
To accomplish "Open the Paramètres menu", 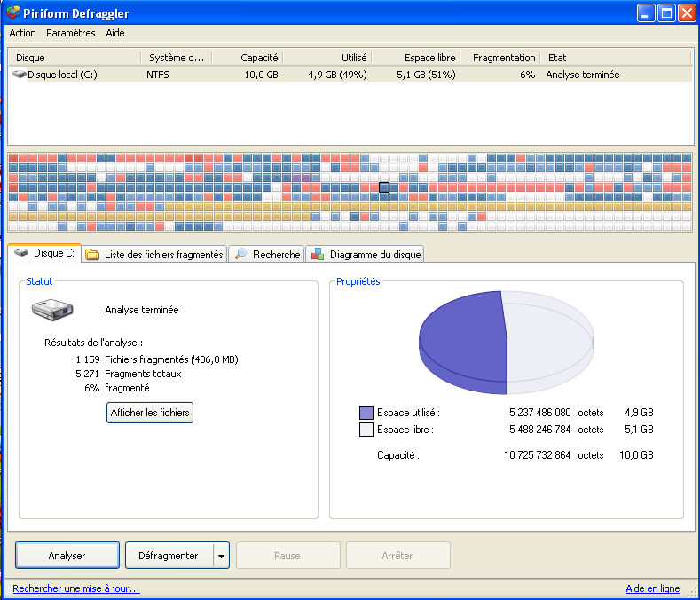I will 71,33.
